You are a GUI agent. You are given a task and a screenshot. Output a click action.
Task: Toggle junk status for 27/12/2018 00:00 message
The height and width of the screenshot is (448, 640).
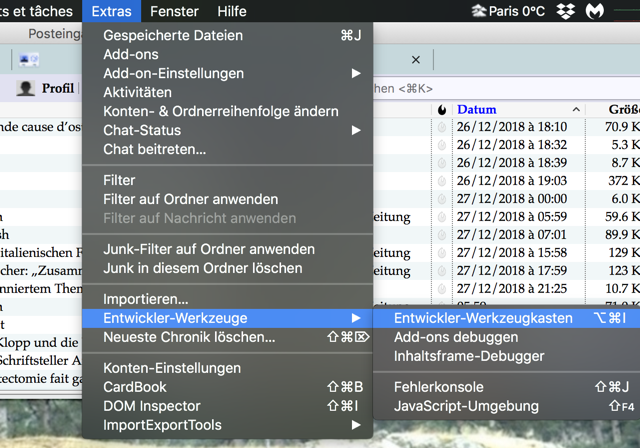pyautogui.click(x=442, y=199)
